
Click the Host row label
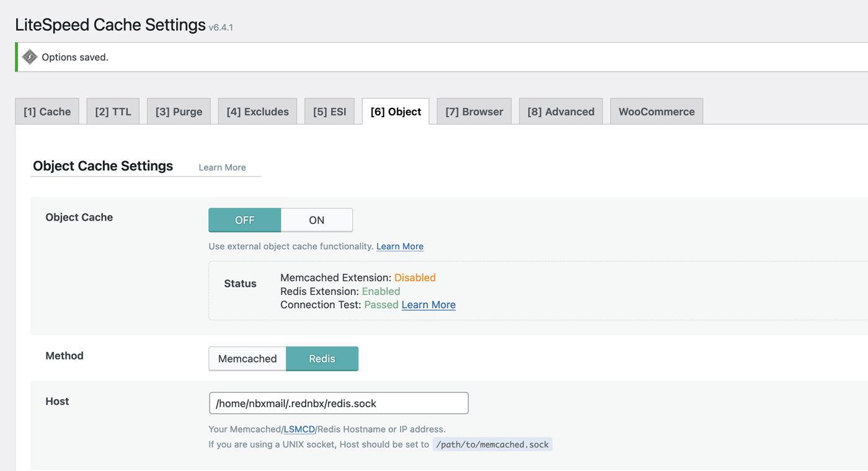[57, 402]
